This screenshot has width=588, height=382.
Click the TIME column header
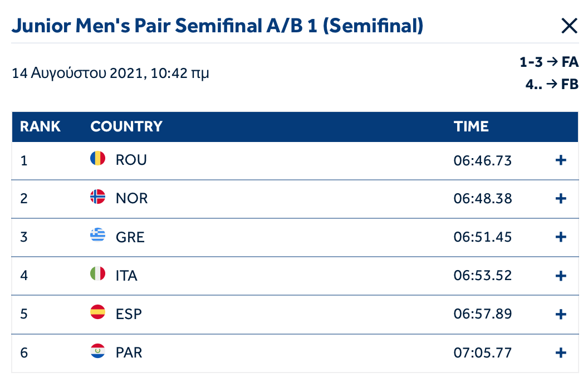point(471,126)
